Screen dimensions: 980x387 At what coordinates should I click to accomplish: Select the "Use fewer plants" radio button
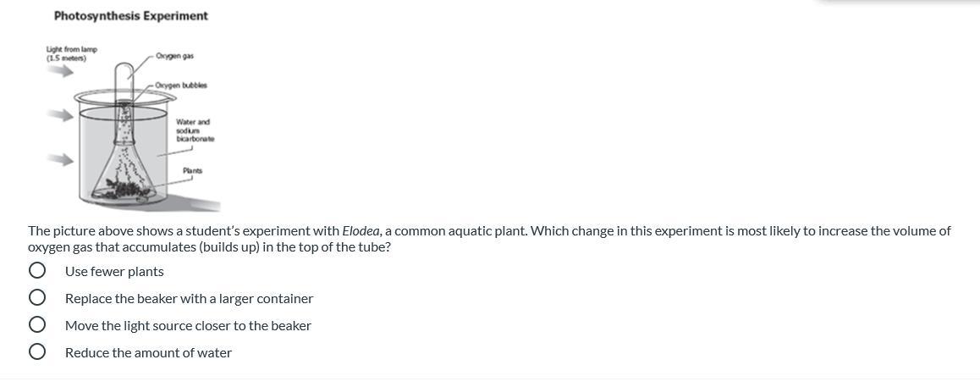coord(36,271)
